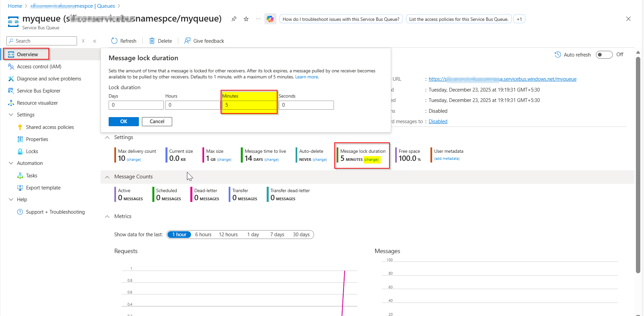Collapse the Metrics section
Image resolution: width=644 pixels, height=316 pixels.
tap(107, 216)
